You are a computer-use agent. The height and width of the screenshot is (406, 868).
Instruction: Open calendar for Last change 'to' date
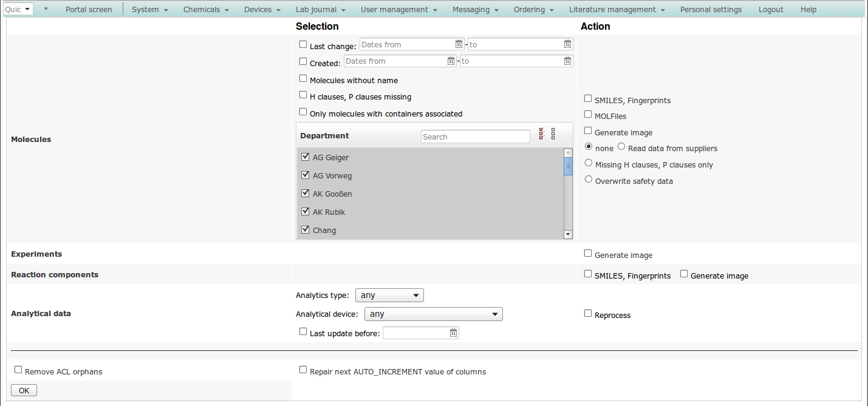pos(567,44)
